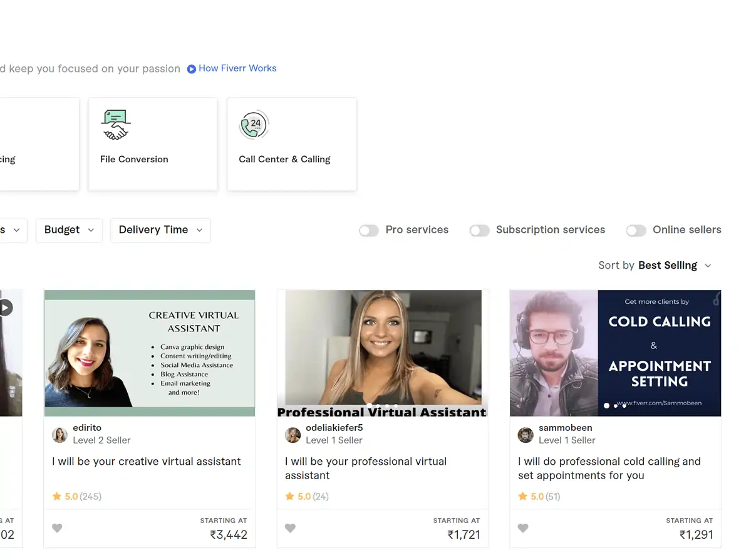
Task: Click the star rating icon on odeliakiefer5's gig
Action: click(290, 496)
